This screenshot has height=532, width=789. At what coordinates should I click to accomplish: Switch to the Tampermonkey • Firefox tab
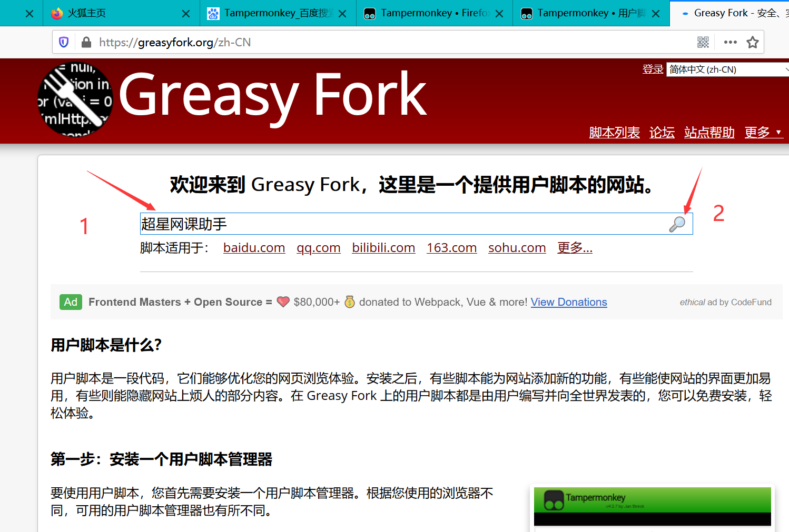click(x=435, y=13)
